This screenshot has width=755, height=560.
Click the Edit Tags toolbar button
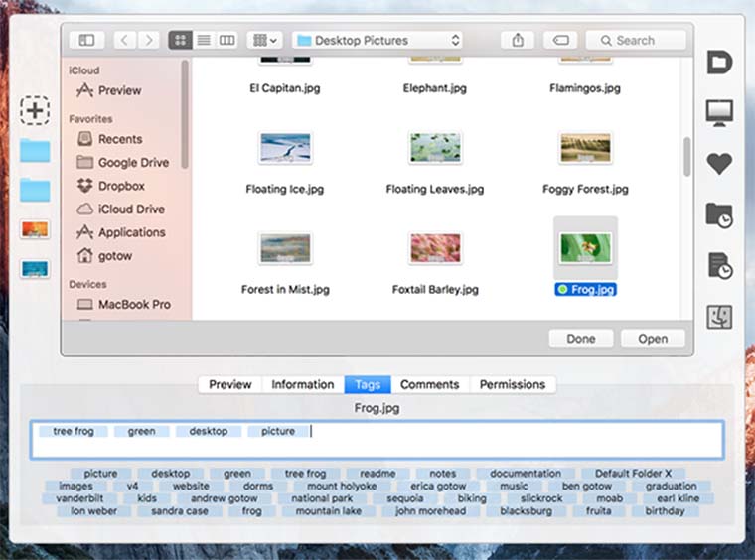pyautogui.click(x=561, y=40)
